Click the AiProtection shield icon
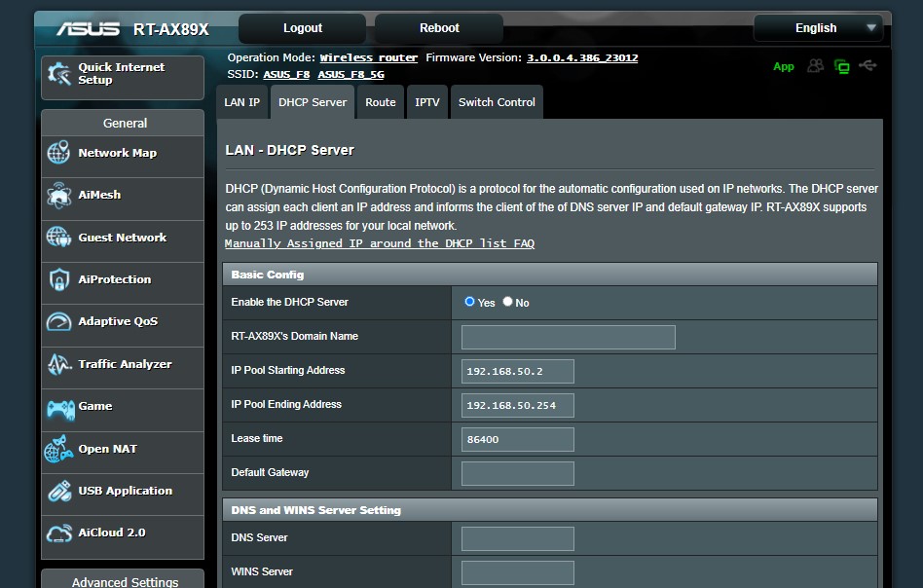Screen dimensions: 923x588 [x=58, y=279]
